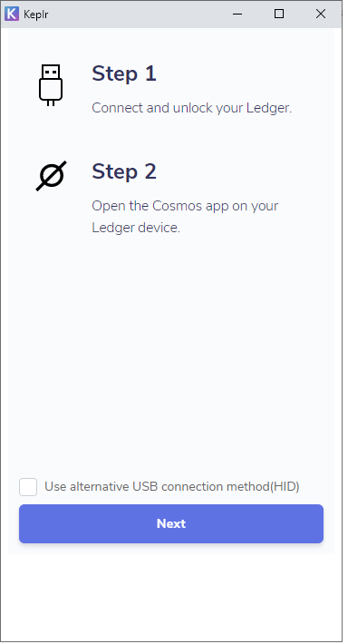Click the Keplr logo in the title bar
This screenshot has height=644, width=348.
(12, 14)
